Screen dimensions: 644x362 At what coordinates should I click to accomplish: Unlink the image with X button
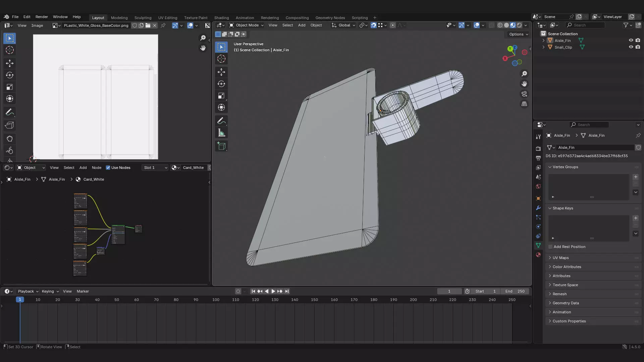pyautogui.click(x=155, y=25)
